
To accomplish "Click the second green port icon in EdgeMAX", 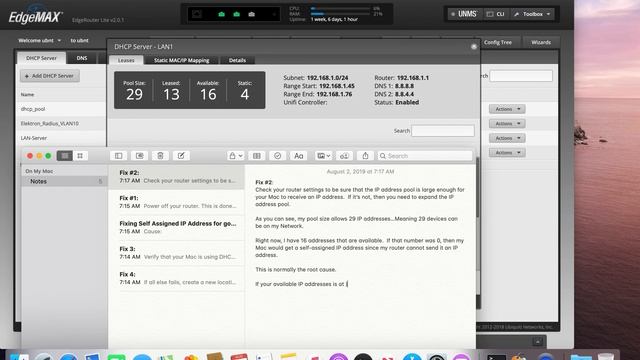I will (x=236, y=14).
